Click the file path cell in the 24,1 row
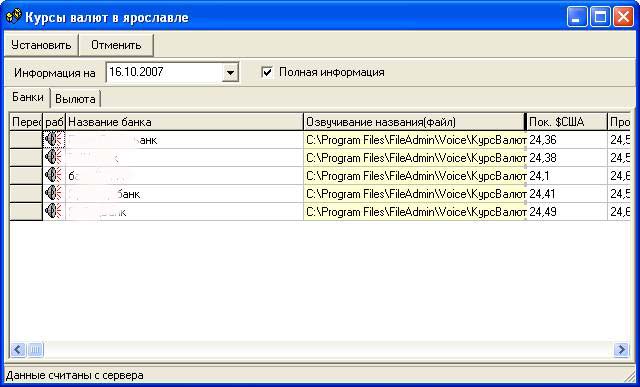640x387 pixels. 415,176
